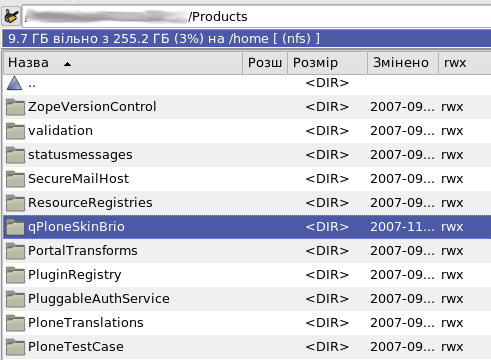This screenshot has height=360, width=491.
Task: Click the date cell of PluggableAuthService row
Action: [403, 299]
